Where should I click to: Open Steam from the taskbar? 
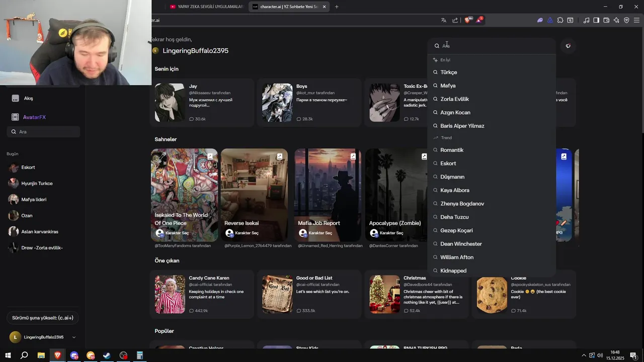click(x=107, y=355)
